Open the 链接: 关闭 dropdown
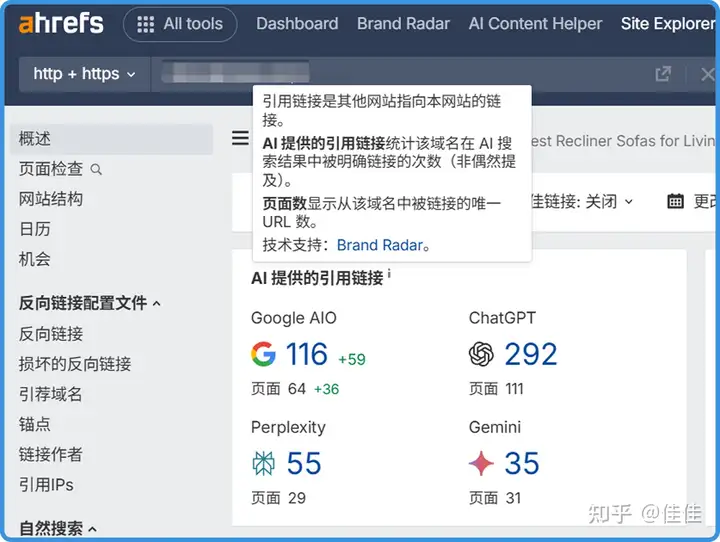Screen dimensions: 720x542 [x=580, y=201]
